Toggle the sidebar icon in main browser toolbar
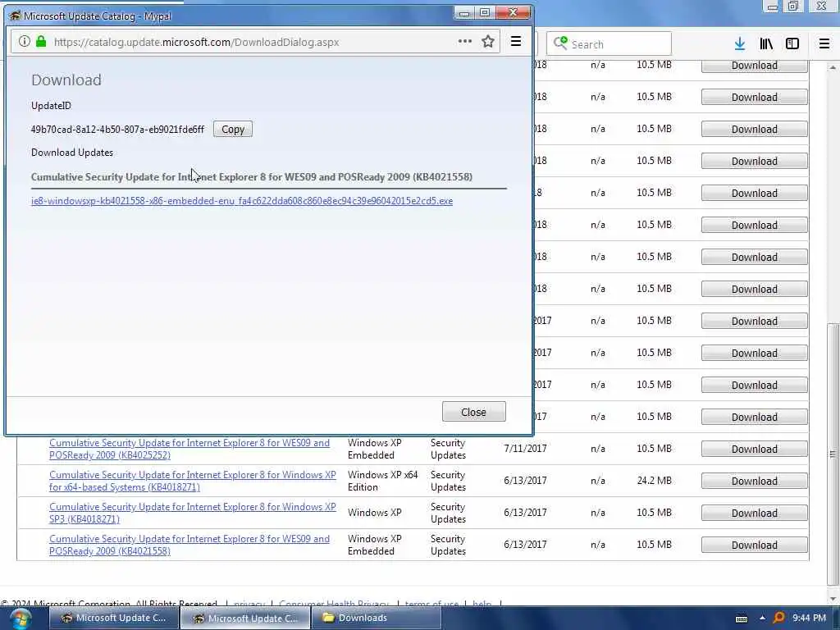 [x=792, y=44]
